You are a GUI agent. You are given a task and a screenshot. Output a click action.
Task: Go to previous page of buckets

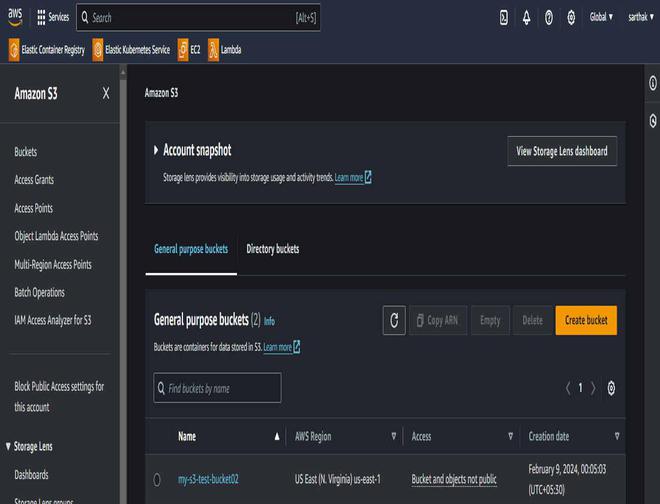(x=568, y=388)
